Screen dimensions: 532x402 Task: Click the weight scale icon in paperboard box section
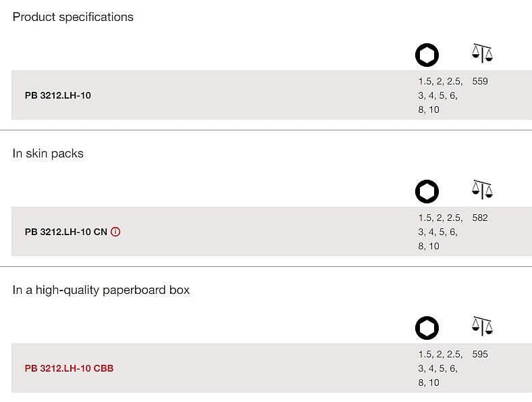482,326
